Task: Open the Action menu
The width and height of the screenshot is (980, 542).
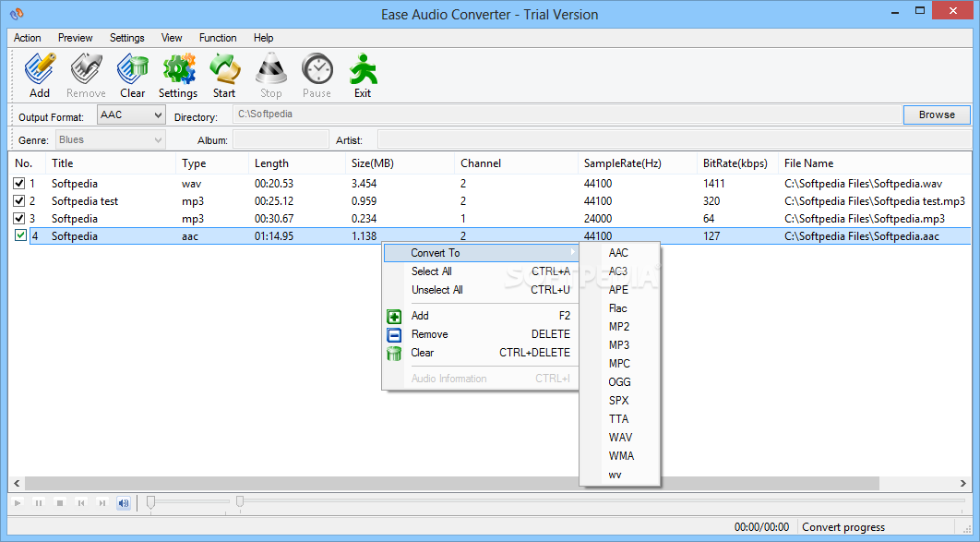Action: (28, 38)
